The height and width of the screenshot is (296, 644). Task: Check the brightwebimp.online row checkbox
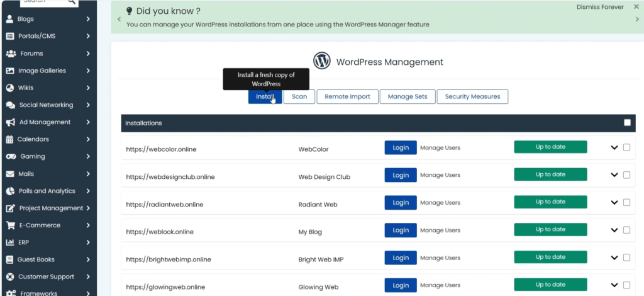point(626,258)
